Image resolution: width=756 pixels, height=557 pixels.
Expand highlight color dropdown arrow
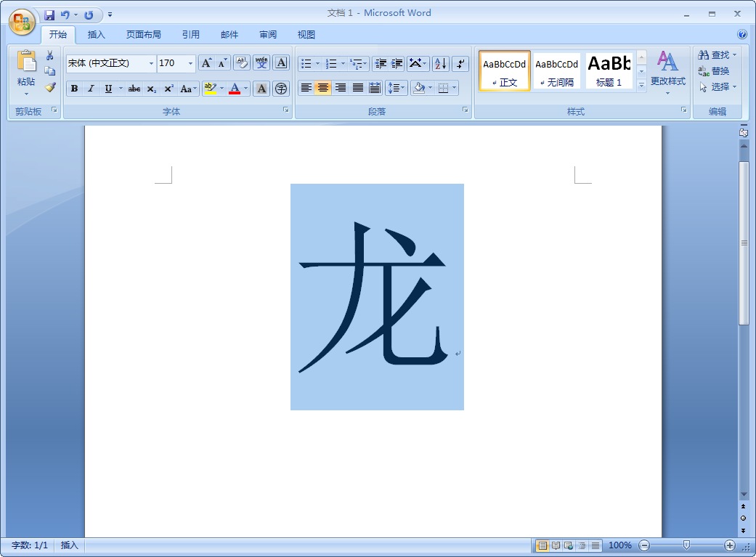221,89
